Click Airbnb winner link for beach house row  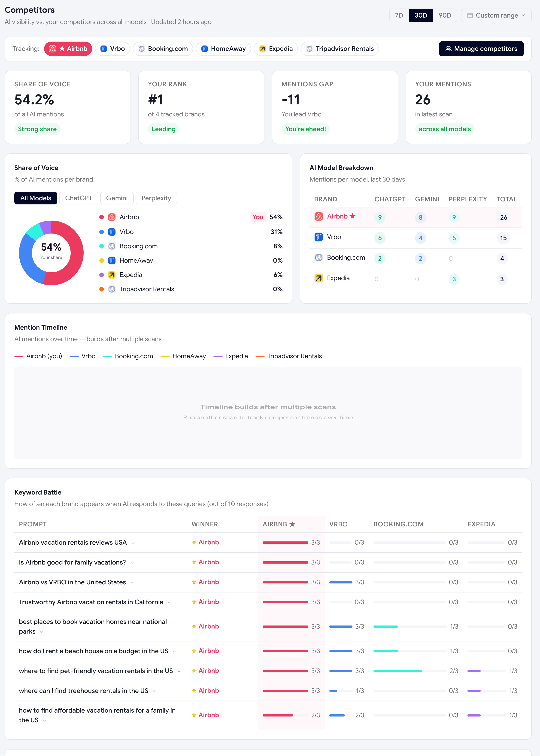[209, 651]
